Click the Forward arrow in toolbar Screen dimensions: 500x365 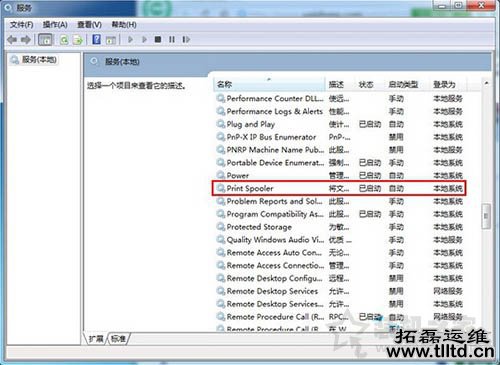coord(26,40)
